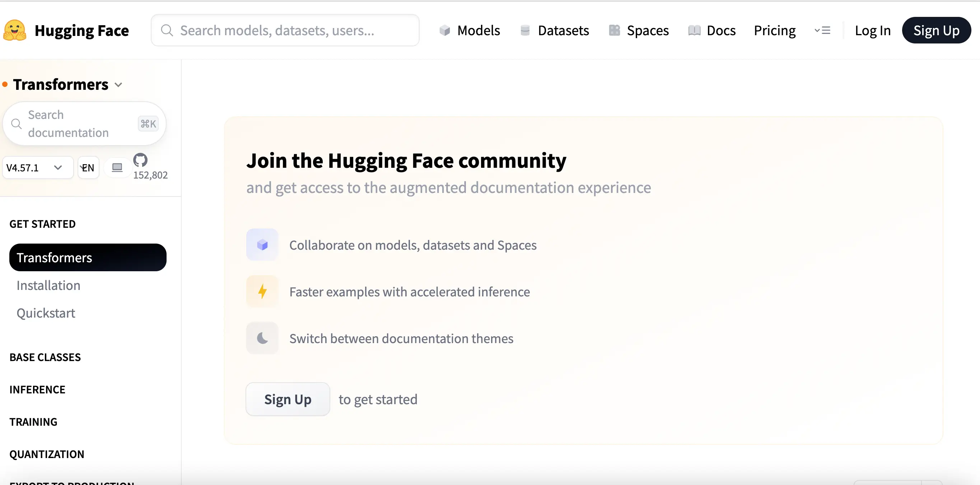
Task: Open the GitHub repository icon
Action: click(140, 161)
